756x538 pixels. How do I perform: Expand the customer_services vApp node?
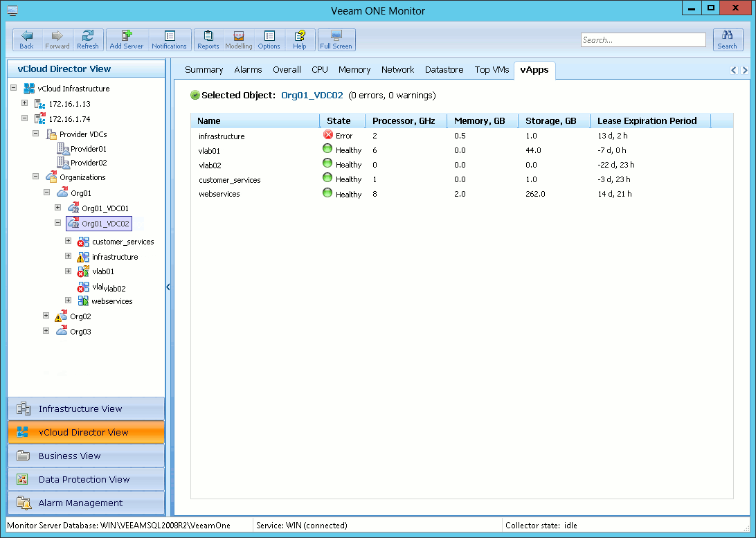tap(69, 240)
